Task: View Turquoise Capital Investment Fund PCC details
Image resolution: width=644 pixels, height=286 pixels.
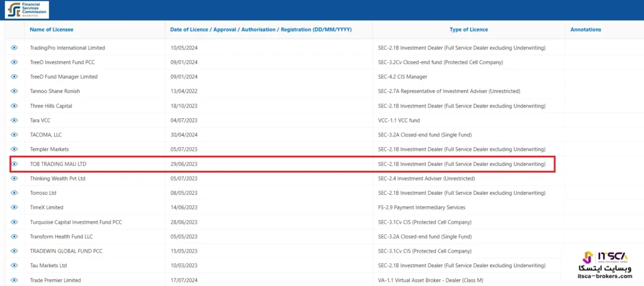Action: 14,222
